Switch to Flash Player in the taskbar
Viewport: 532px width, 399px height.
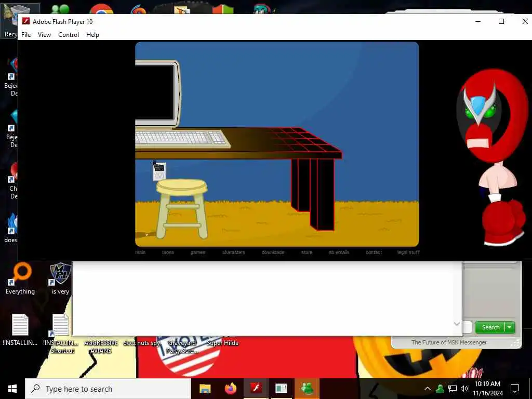(x=256, y=389)
